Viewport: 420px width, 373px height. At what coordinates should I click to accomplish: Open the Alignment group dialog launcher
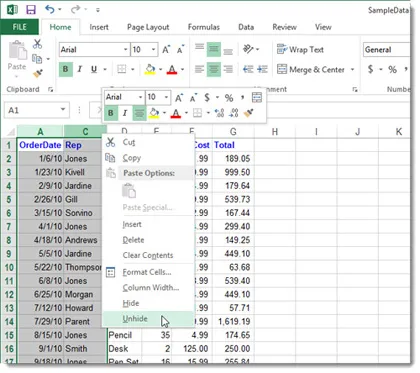[x=355, y=89]
